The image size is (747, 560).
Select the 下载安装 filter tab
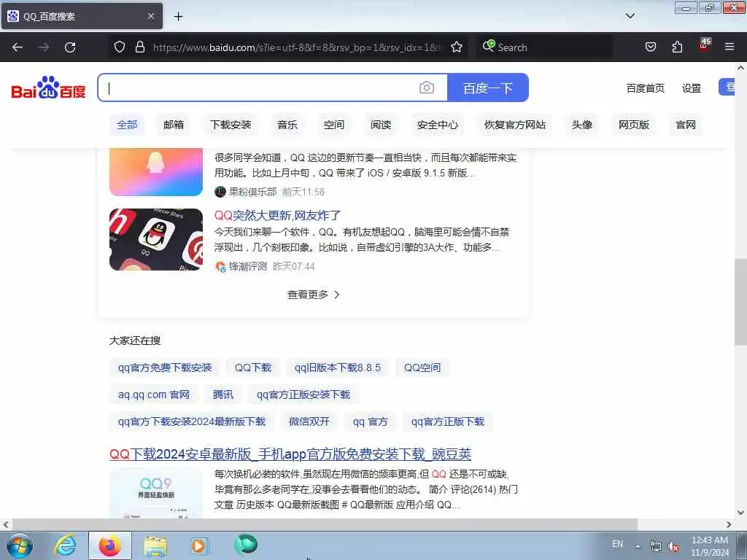coord(231,125)
